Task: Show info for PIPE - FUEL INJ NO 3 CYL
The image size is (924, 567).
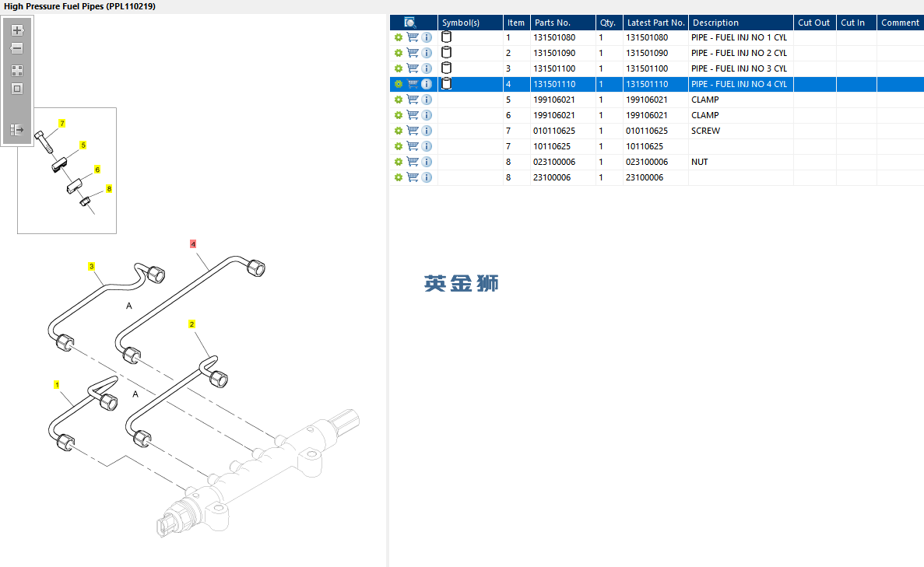Action: pos(427,68)
